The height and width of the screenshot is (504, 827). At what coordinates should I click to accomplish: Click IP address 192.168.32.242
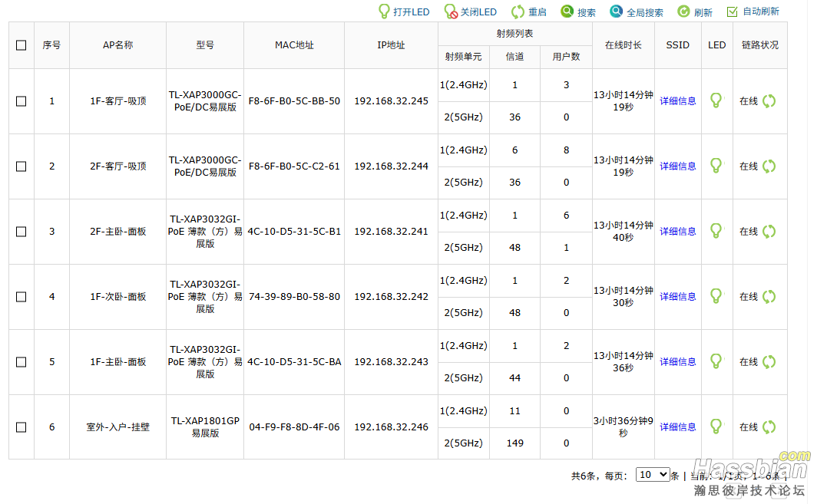392,297
